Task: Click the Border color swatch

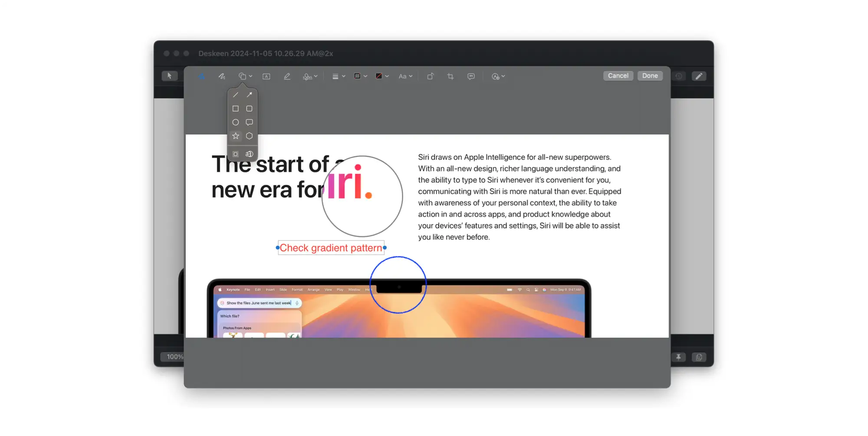Action: click(357, 76)
